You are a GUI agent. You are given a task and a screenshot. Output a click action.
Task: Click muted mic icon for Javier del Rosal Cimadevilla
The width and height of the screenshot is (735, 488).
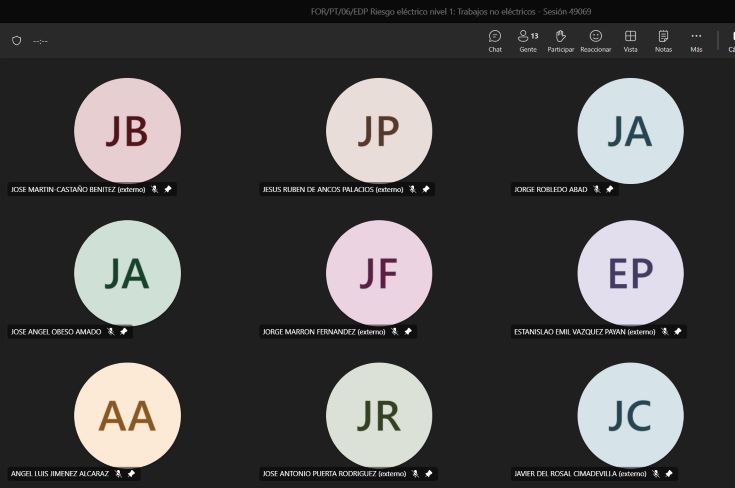[x=656, y=473]
